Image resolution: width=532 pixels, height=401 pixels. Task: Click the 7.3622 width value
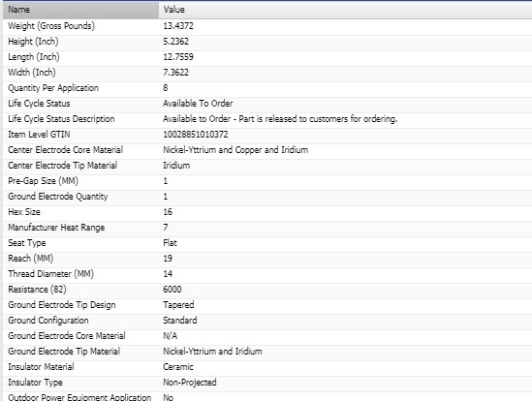click(x=175, y=73)
